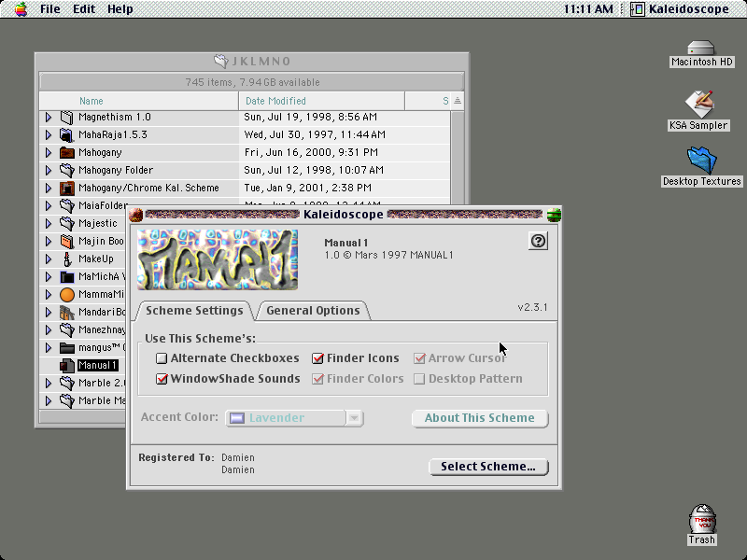Select the Manezhnay folder icon
This screenshot has width=747, height=560.
pyautogui.click(x=67, y=330)
